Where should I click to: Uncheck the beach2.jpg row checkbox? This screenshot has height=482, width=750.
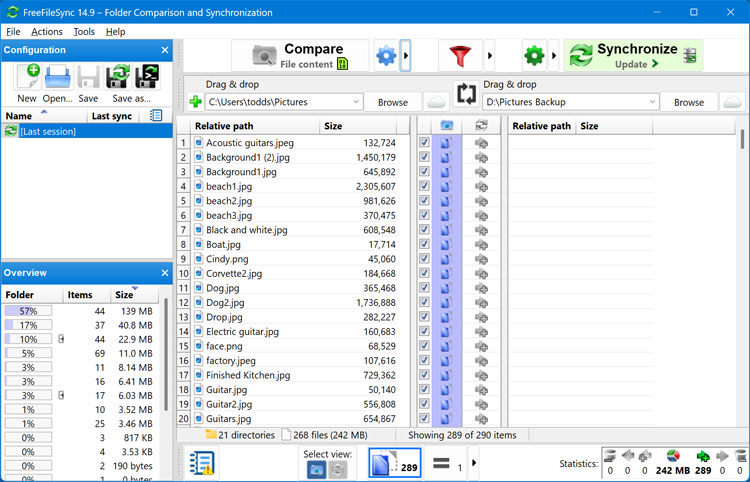coord(424,201)
